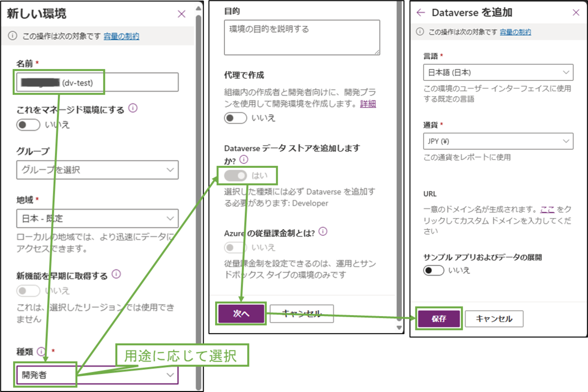
Task: Open the 地域 dropdown showing 日本 - 既定
Action: [x=97, y=218]
